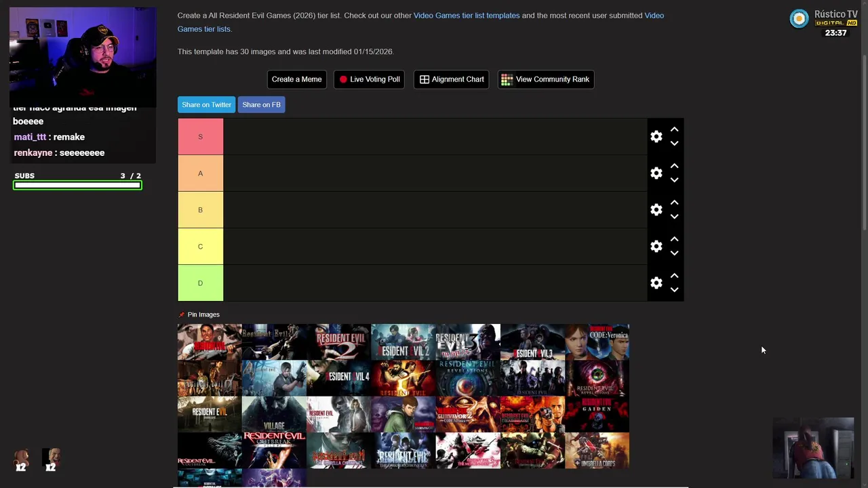Open 'Video Games tier list templates' link
This screenshot has width=868, height=488.
[467, 15]
